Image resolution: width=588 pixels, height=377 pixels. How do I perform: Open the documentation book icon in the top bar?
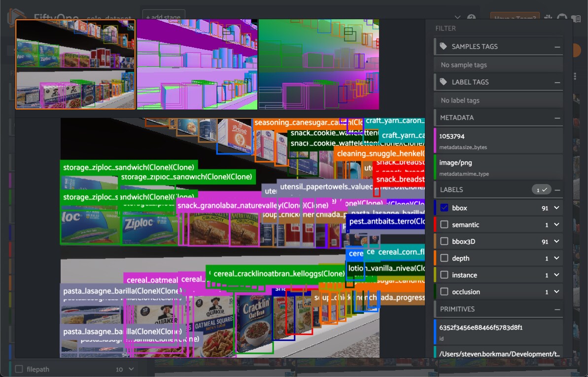576,18
